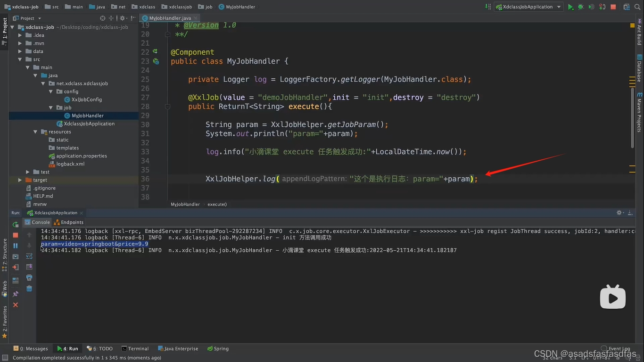
Task: Pin the Run tab with pin icon
Action: (16, 294)
